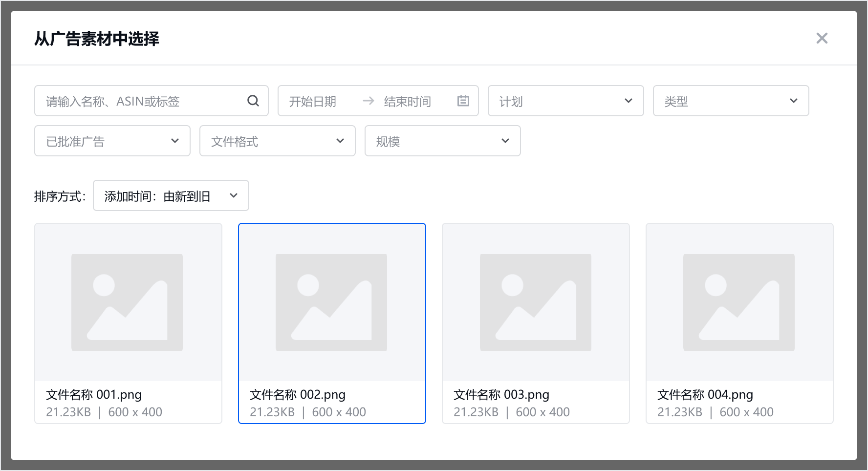This screenshot has height=471, width=868.
Task: Click the 排序方式 label
Action: tap(60, 196)
